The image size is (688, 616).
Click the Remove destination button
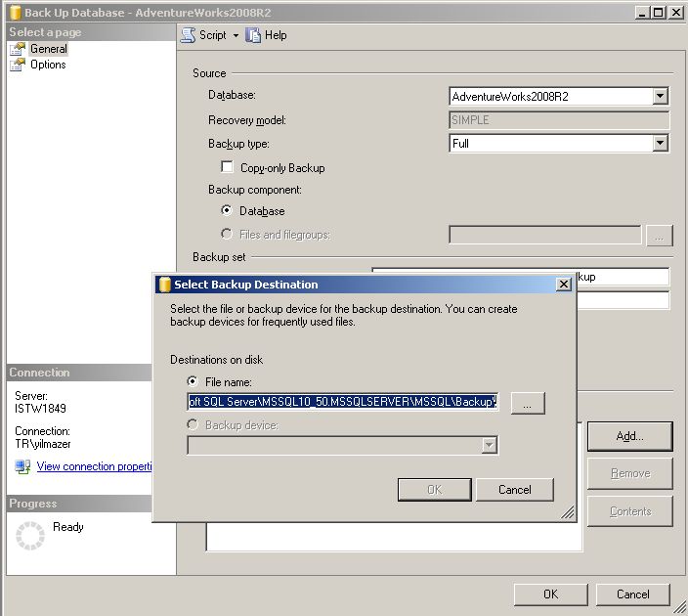click(629, 474)
